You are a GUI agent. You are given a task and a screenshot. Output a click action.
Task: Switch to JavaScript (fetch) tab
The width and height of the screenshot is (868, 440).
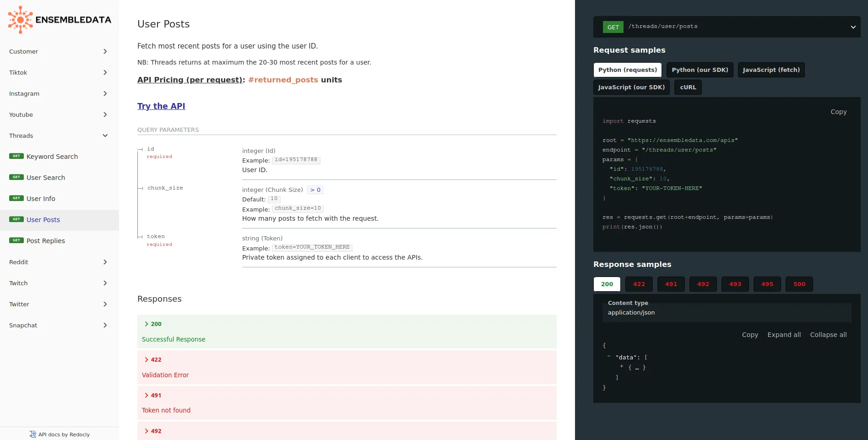coord(771,70)
